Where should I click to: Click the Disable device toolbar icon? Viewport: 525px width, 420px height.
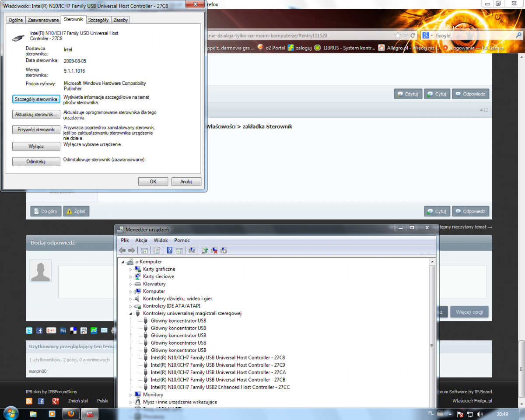224,250
